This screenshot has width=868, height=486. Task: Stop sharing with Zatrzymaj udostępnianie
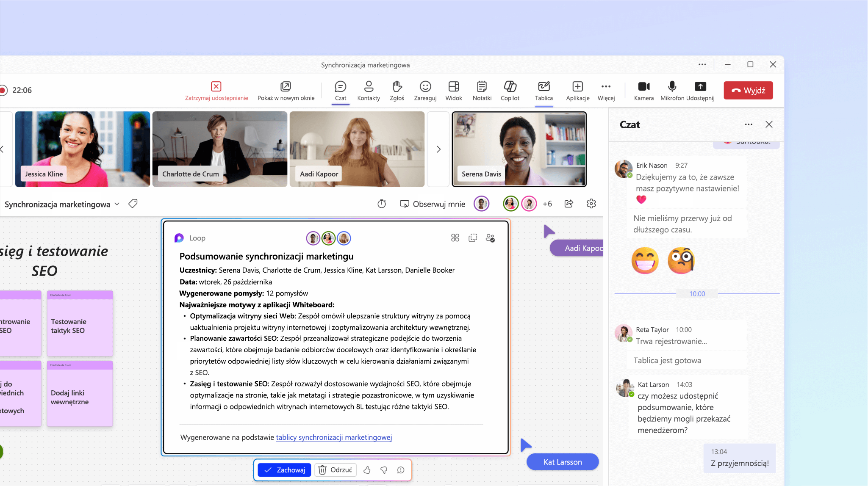[x=216, y=91]
